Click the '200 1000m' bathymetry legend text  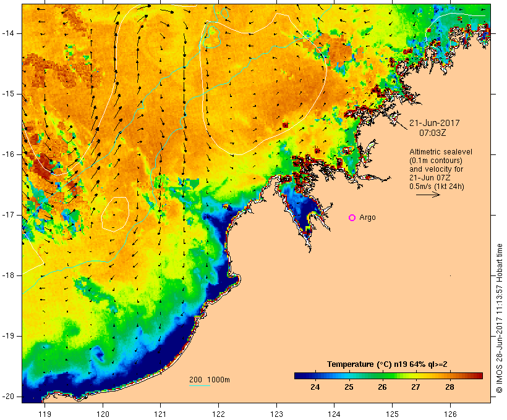(210, 380)
